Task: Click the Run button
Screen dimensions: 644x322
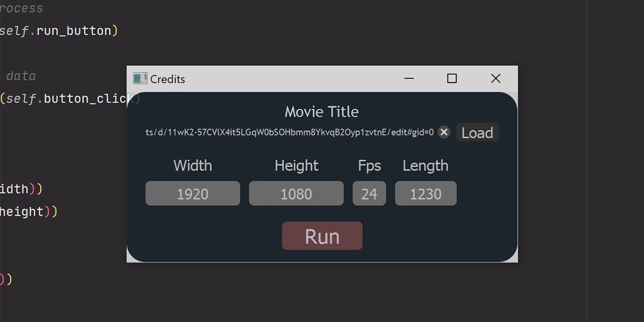Action: pos(322,235)
